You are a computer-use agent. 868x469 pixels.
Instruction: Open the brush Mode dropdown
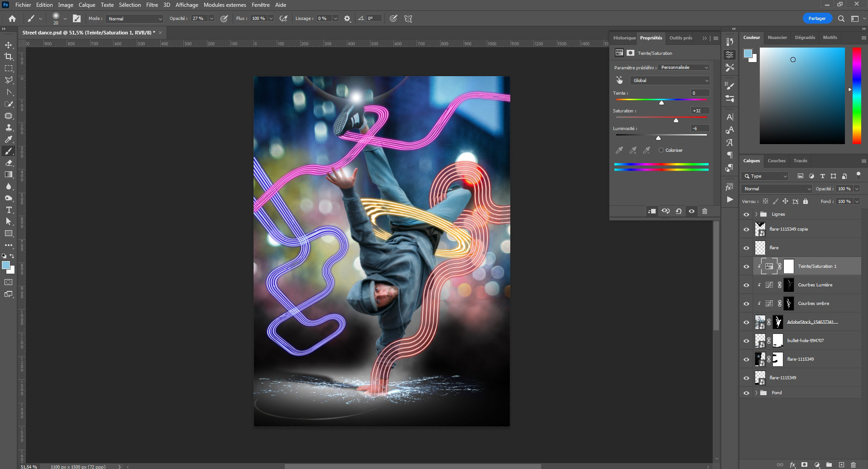134,19
